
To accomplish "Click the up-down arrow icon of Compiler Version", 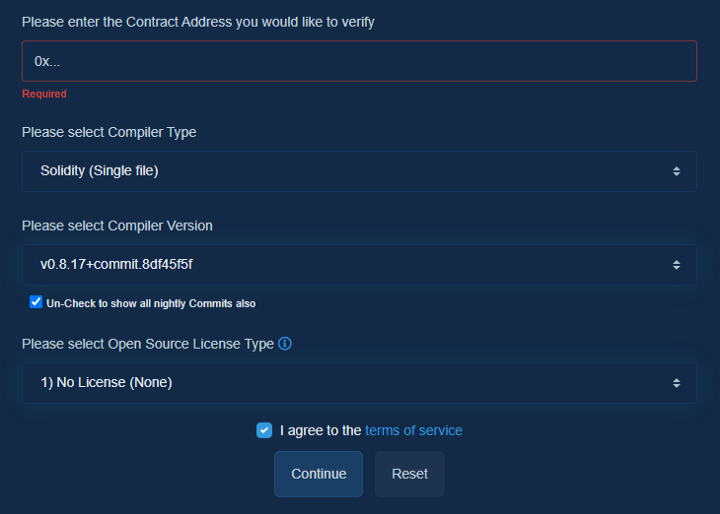I will pyautogui.click(x=677, y=265).
